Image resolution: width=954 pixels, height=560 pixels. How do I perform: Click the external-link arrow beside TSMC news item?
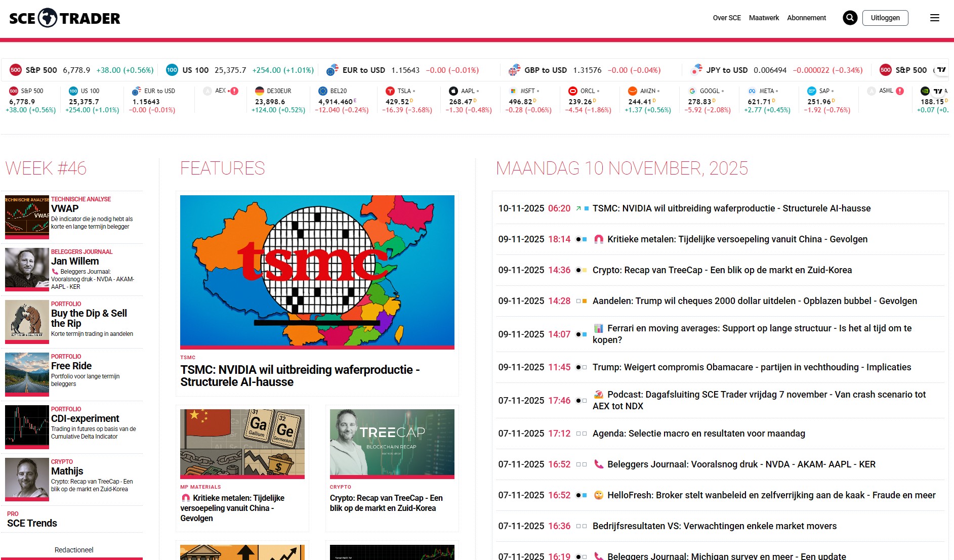coord(578,208)
